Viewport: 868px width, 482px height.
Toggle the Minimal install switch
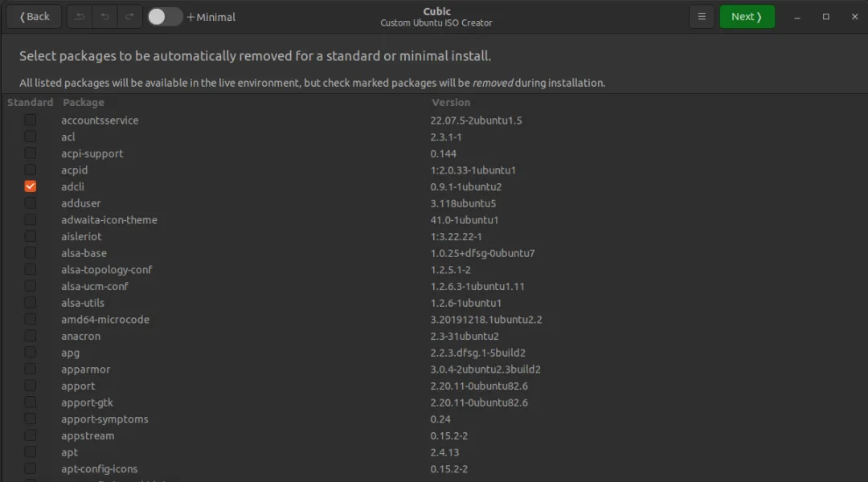pyautogui.click(x=165, y=17)
